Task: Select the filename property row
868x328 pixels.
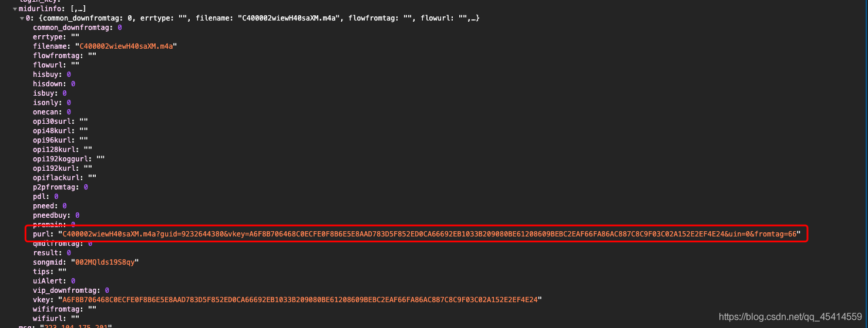Action: tap(105, 46)
